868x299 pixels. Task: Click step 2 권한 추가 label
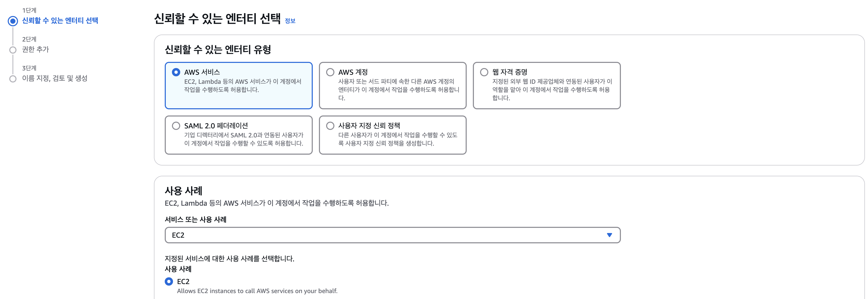(x=35, y=49)
